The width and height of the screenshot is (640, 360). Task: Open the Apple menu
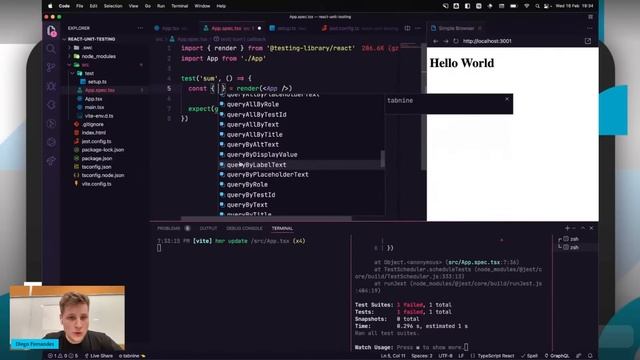click(x=50, y=6)
